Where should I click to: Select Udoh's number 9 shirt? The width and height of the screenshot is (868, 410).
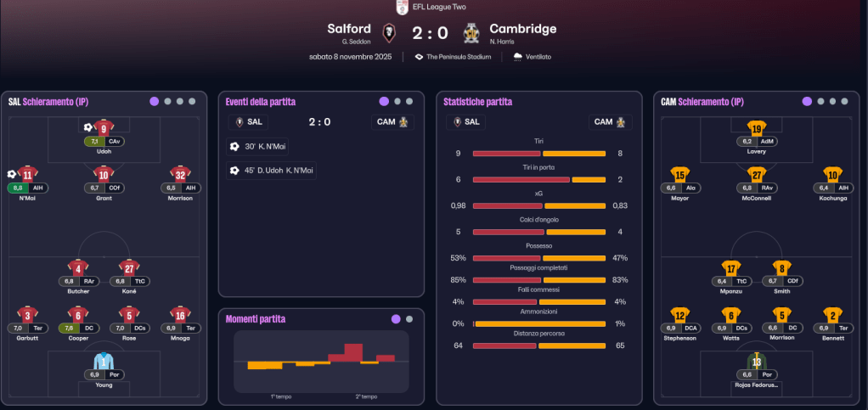(x=104, y=128)
